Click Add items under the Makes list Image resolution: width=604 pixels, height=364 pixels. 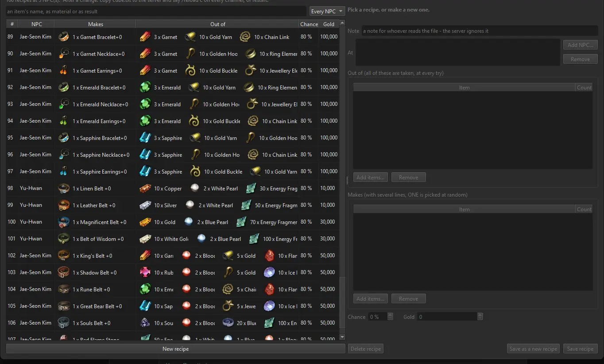pyautogui.click(x=371, y=298)
